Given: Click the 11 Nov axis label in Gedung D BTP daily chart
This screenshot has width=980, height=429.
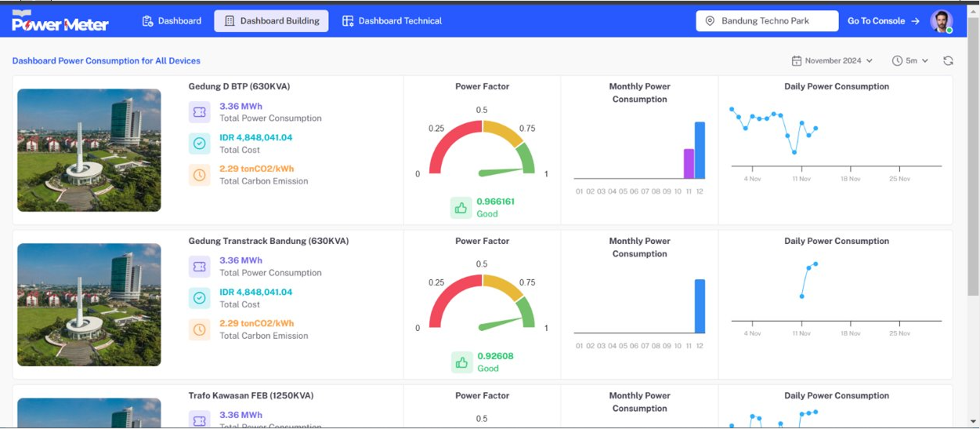Looking at the screenshot, I should coord(801,179).
